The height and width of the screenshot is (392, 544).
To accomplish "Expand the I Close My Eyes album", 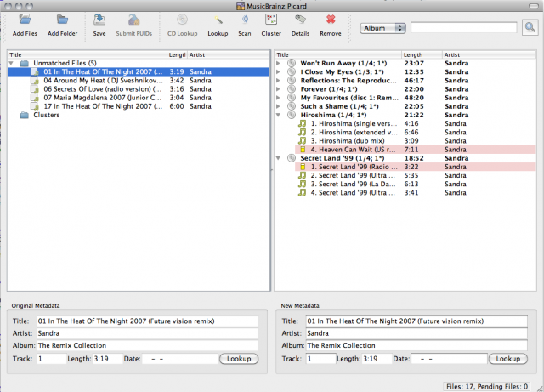I will (x=278, y=72).
